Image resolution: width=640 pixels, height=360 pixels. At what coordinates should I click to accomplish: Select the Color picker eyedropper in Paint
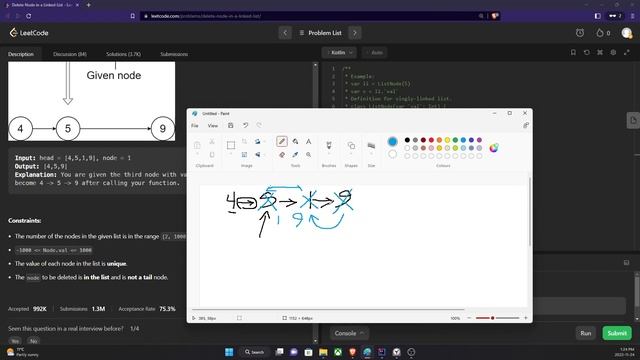coord(295,155)
